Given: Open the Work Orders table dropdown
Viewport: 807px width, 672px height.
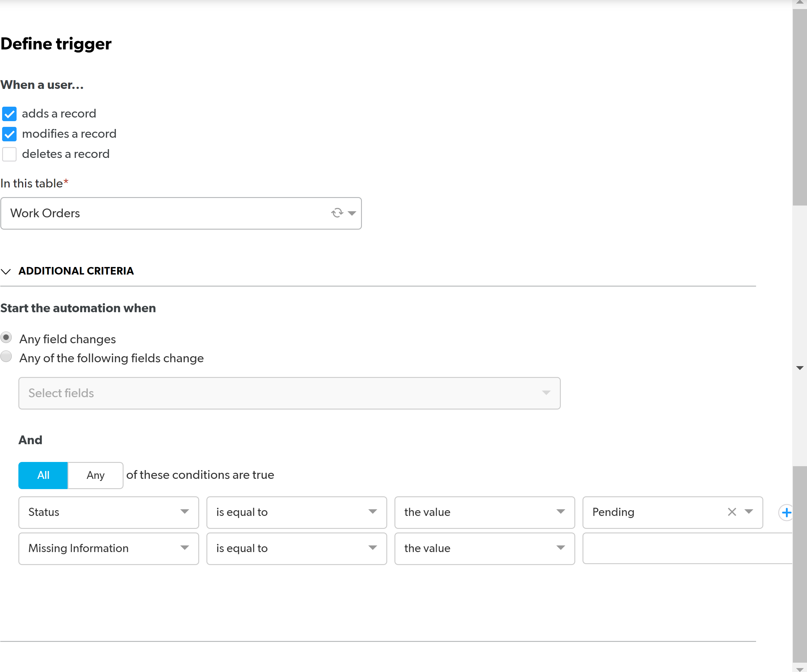Looking at the screenshot, I should [x=352, y=213].
